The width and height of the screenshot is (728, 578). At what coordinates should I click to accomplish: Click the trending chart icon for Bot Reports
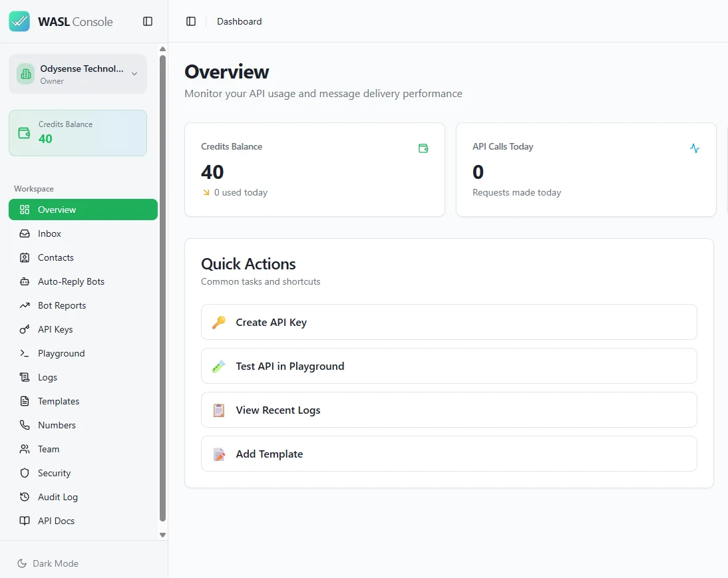25,306
